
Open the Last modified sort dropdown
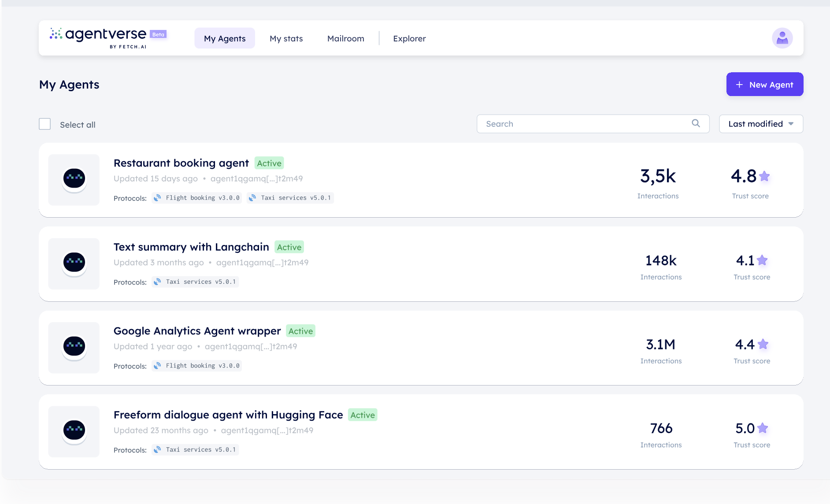pos(761,124)
